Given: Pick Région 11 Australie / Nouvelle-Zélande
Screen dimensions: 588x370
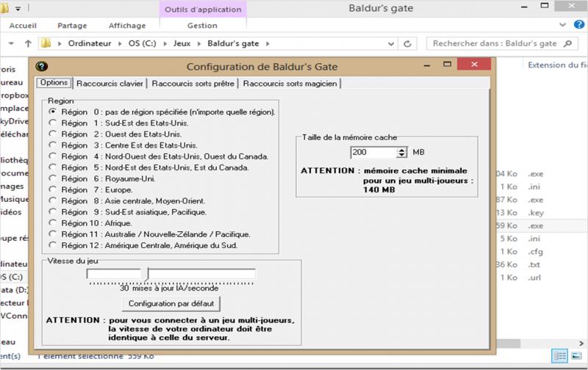Looking at the screenshot, I should pos(149,234).
